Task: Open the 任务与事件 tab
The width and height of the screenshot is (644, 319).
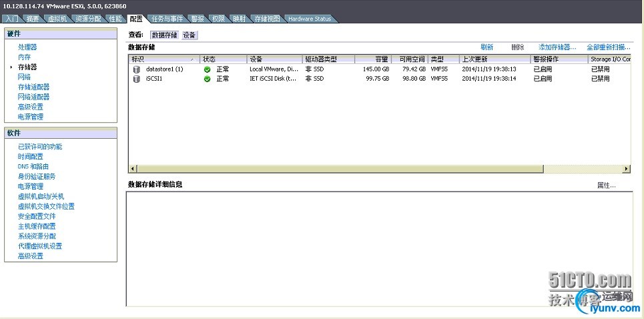Action: [x=167, y=19]
